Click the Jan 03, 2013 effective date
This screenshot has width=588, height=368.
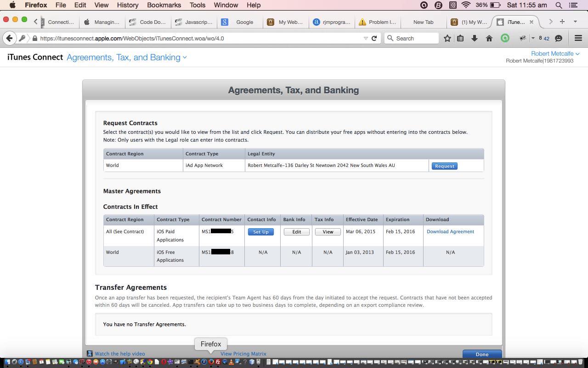360,252
